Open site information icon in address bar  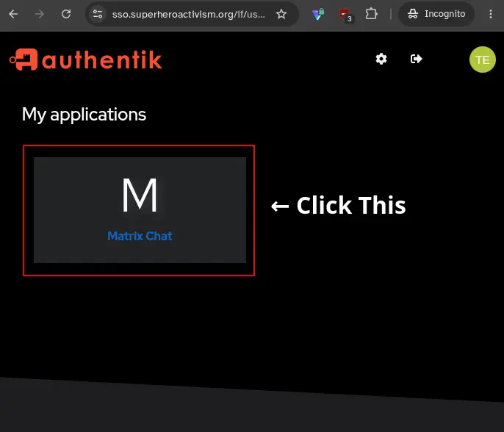98,14
